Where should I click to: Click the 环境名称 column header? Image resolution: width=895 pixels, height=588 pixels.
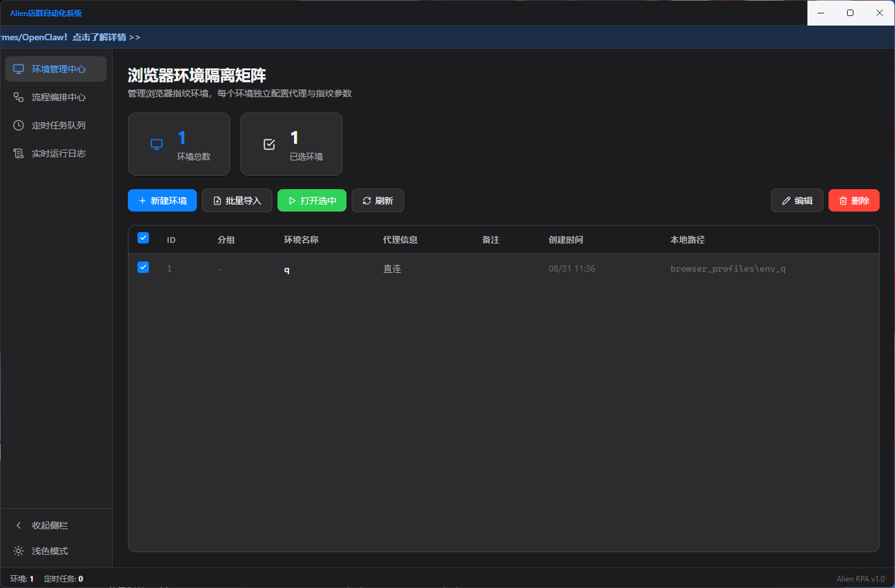click(301, 240)
